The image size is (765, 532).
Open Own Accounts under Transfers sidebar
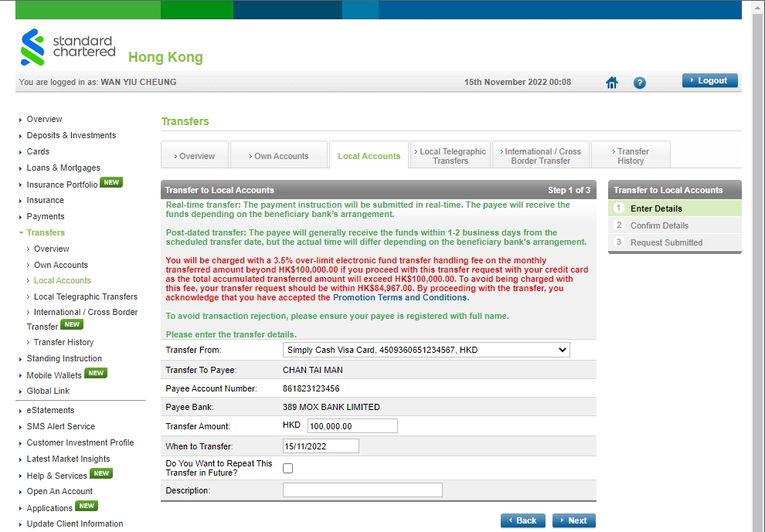pyautogui.click(x=61, y=265)
